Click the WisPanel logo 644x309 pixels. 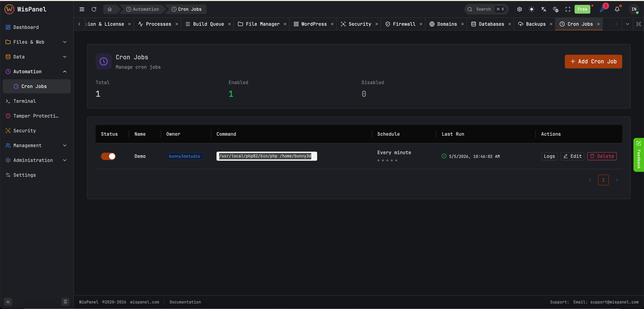click(x=25, y=9)
